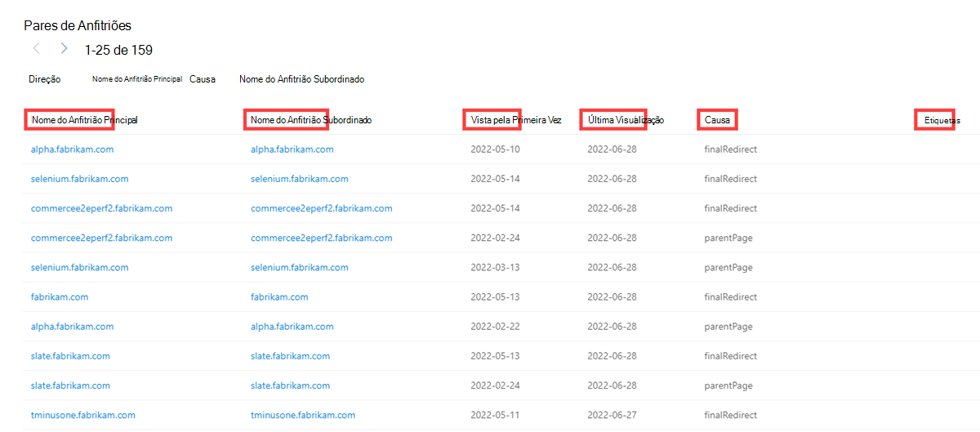Open child selenium.fabrikam.com link first seen 2022-05-14
Image resolution: width=980 pixels, height=432 pixels.
[x=300, y=179]
